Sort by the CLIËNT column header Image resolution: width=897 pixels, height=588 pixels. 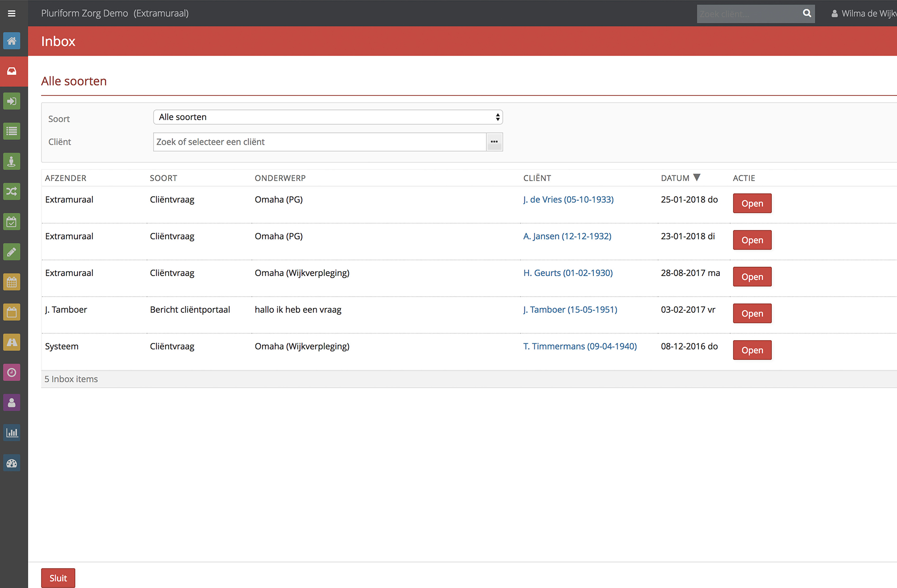click(537, 178)
